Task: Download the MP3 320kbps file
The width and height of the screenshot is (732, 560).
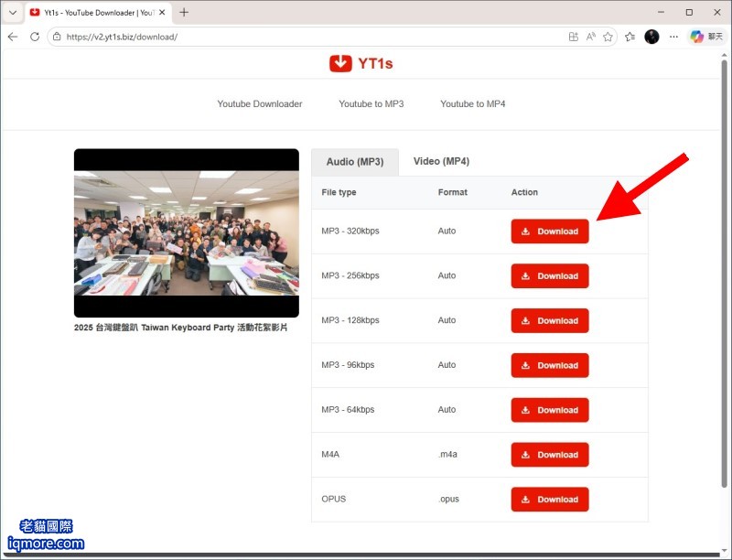Action: pos(550,232)
